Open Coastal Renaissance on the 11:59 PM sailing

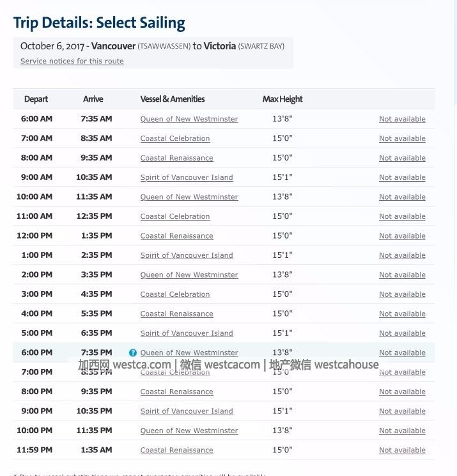(x=177, y=450)
